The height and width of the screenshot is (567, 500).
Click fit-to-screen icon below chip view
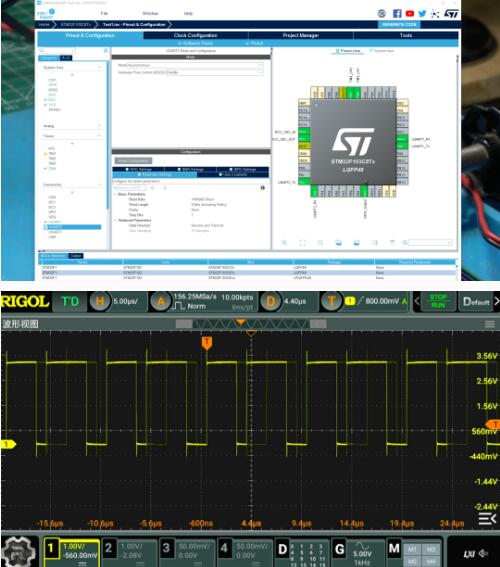point(302,242)
